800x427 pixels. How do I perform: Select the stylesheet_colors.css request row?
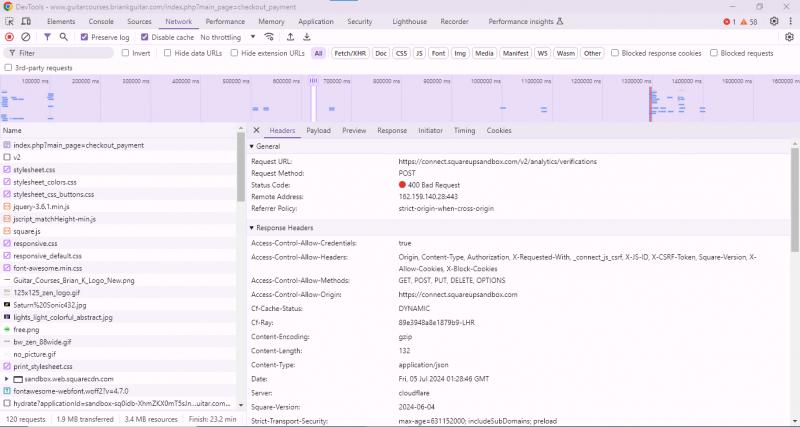pos(119,182)
